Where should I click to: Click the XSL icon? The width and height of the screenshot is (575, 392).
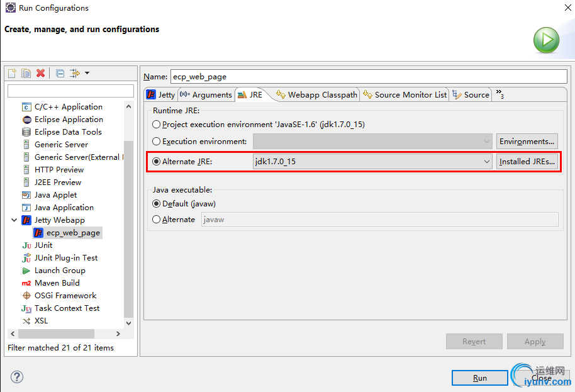pos(26,321)
